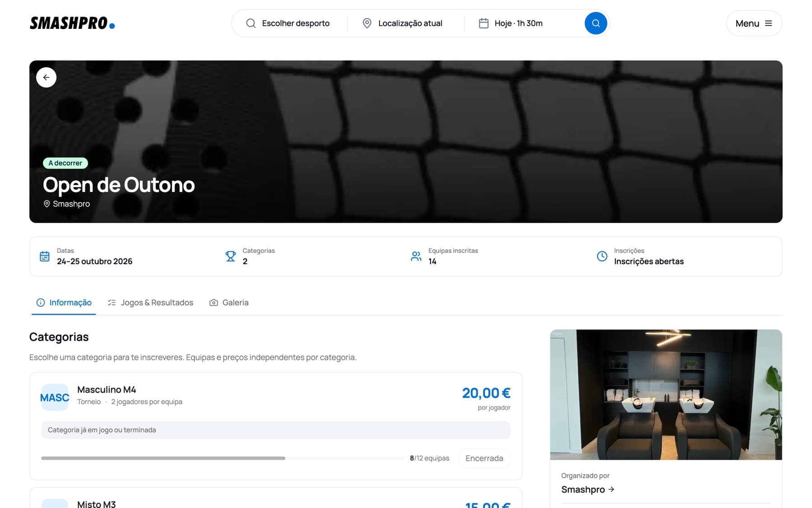The image size is (812, 508).
Task: Switch to the Informação tab
Action: [x=64, y=303]
